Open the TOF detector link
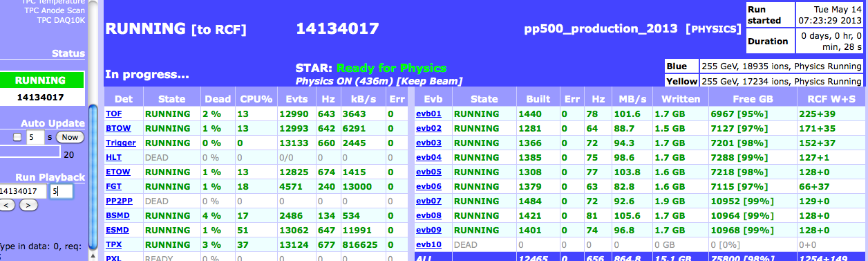Screen dimensions: 868x261 (x=113, y=114)
